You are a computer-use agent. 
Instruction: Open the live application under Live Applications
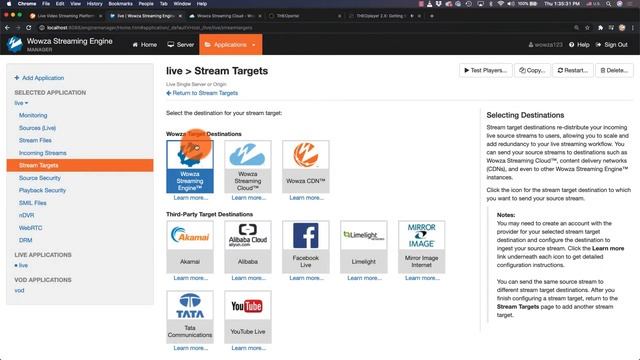coord(23,265)
